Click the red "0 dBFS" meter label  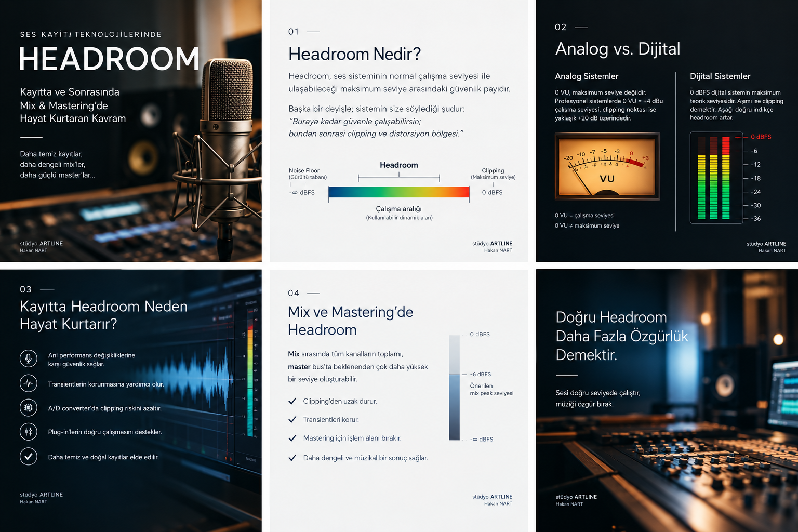coord(761,137)
